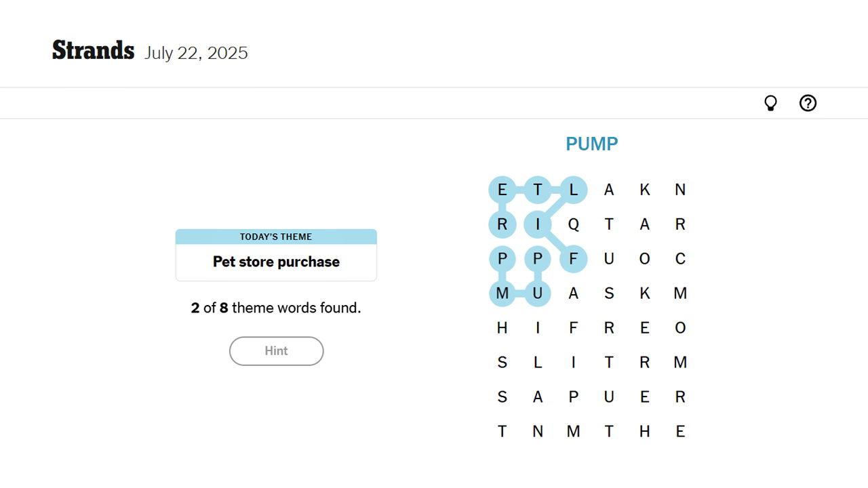Click the Strands logo text
This screenshot has width=868, height=488.
[93, 49]
